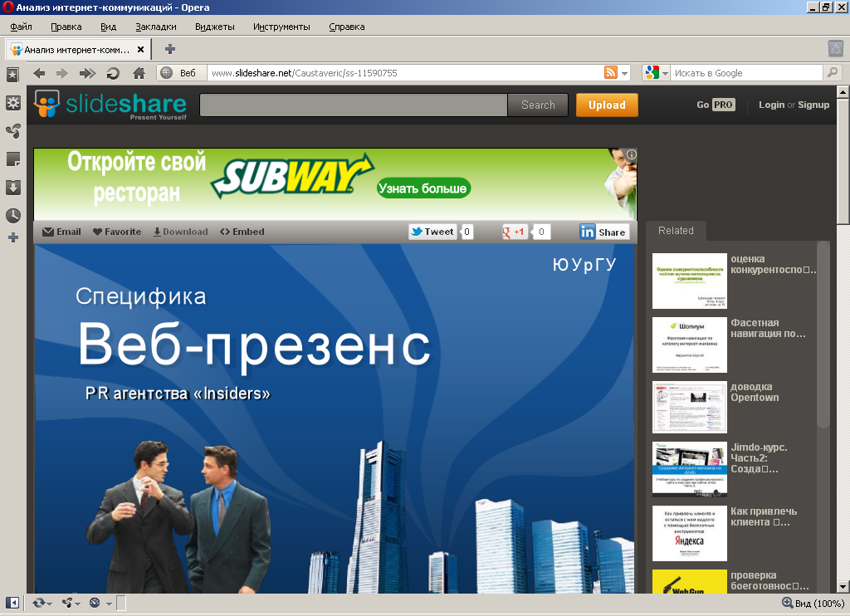Click the orange Upload button

[x=607, y=105]
